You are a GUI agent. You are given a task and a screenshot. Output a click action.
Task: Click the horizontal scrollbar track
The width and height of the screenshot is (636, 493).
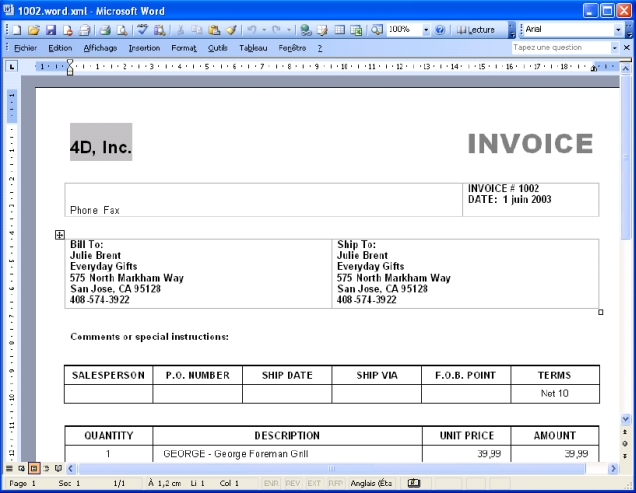coord(450,468)
